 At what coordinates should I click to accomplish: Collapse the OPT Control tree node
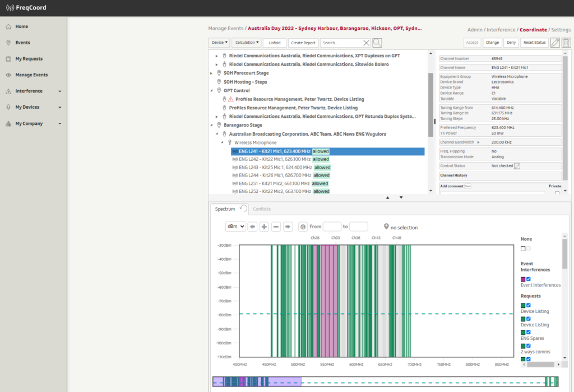click(211, 90)
